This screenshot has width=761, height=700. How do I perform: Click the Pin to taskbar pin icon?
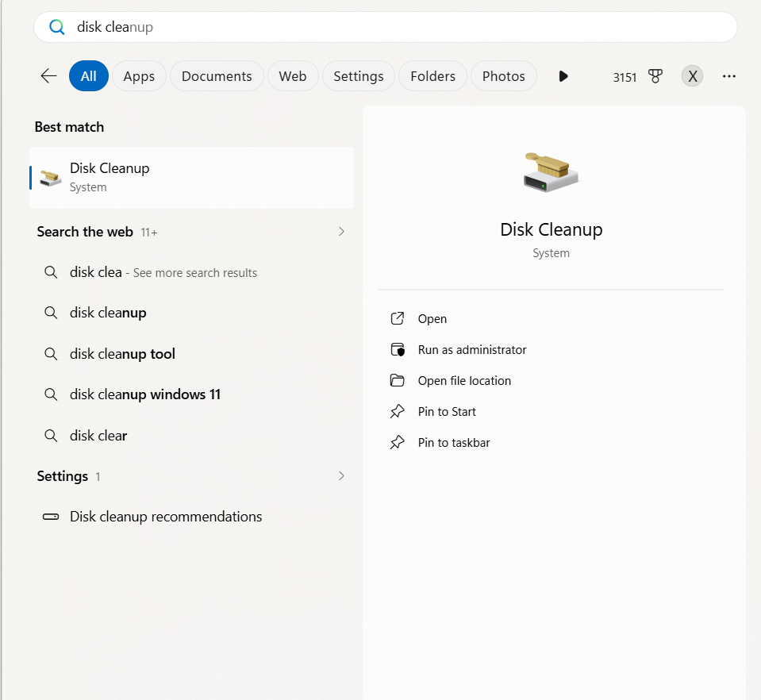(x=398, y=443)
